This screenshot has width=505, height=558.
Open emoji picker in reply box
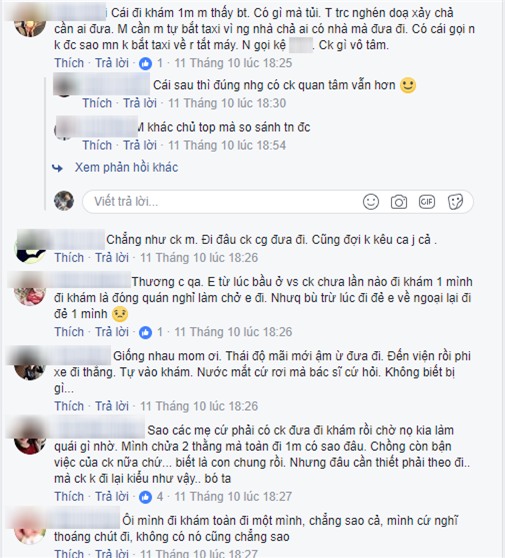coord(371,202)
